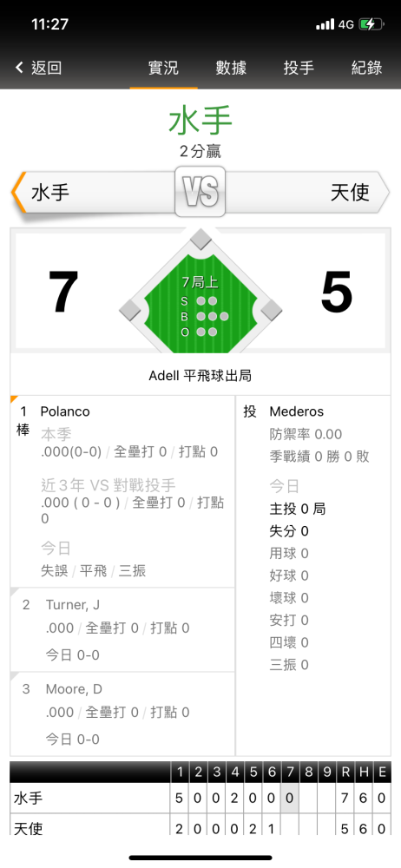Click the battery status icon
This screenshot has height=868, width=401.
370,24
